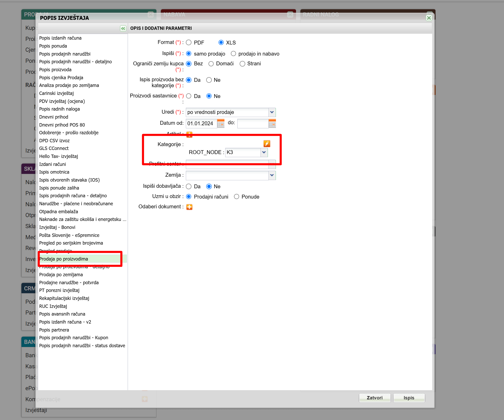Click the Datum od input field
Screen dimensions: 504x420
(x=201, y=123)
